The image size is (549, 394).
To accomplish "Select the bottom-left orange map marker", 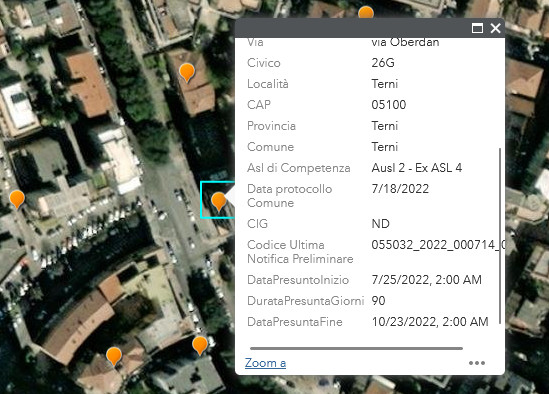I will click(x=114, y=357).
